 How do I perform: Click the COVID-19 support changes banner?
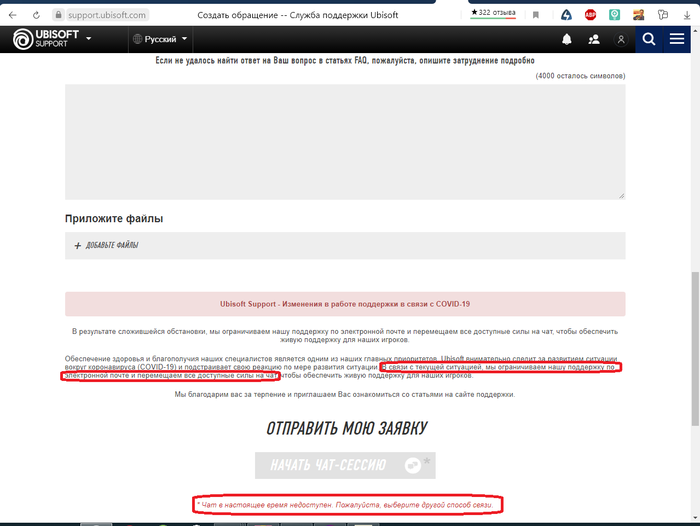tap(345, 304)
